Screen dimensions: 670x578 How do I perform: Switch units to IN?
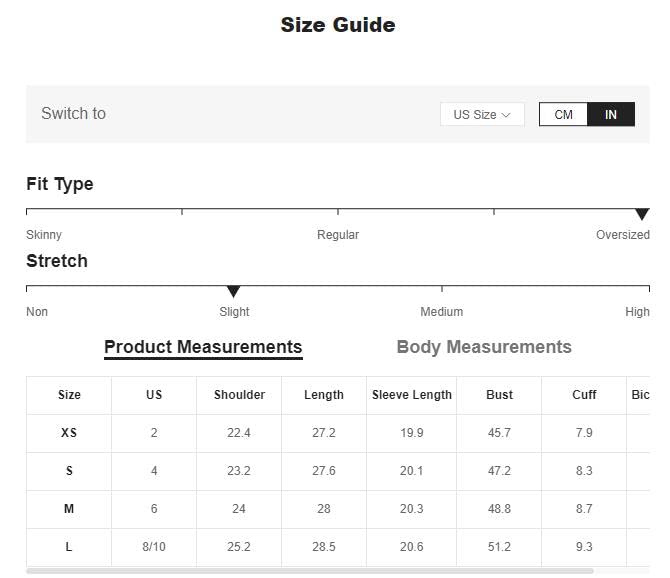(611, 114)
